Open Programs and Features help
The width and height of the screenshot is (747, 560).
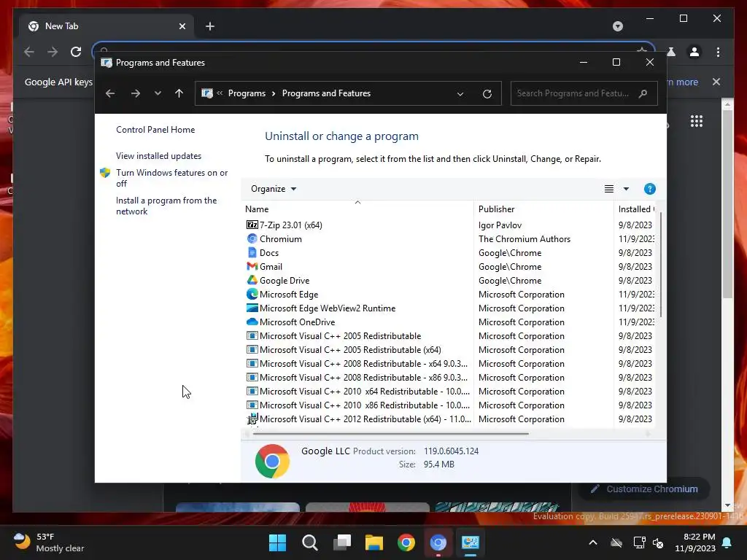(x=650, y=189)
